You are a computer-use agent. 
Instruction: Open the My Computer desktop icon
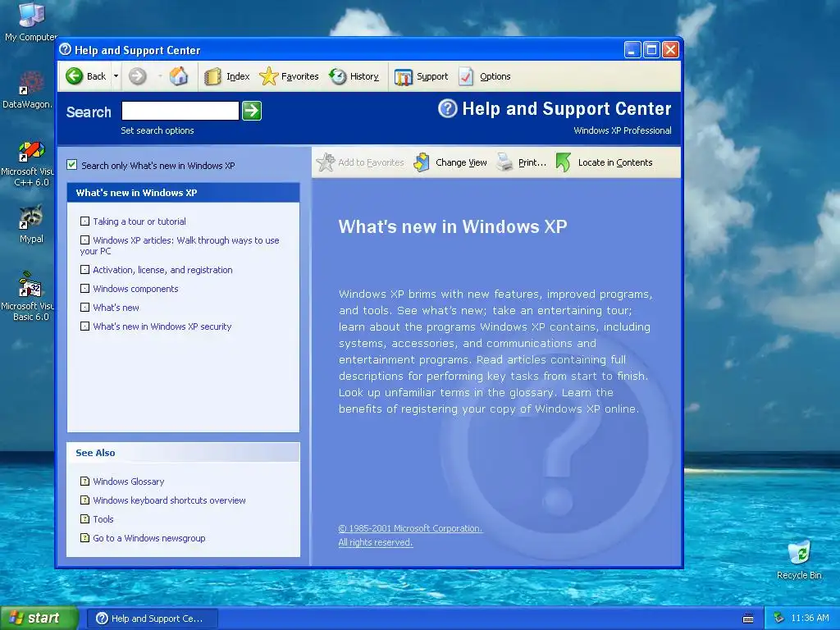[x=31, y=21]
